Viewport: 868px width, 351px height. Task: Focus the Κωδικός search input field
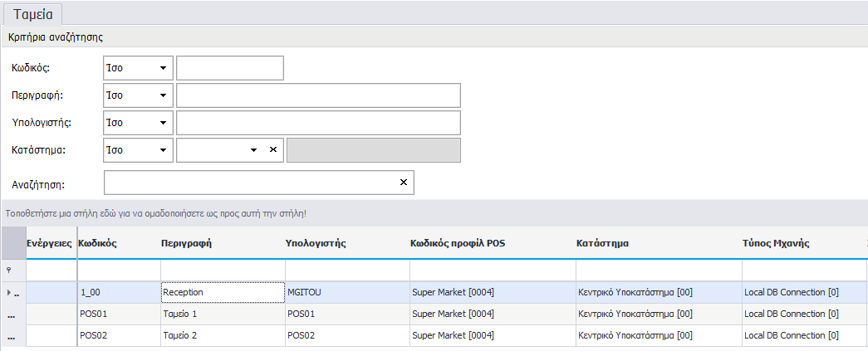coord(230,68)
